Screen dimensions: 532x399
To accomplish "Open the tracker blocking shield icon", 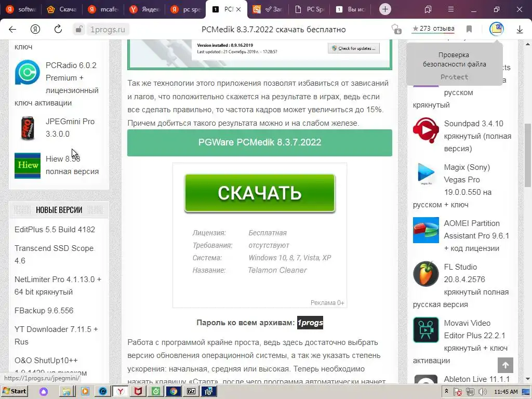I will (x=396, y=29).
